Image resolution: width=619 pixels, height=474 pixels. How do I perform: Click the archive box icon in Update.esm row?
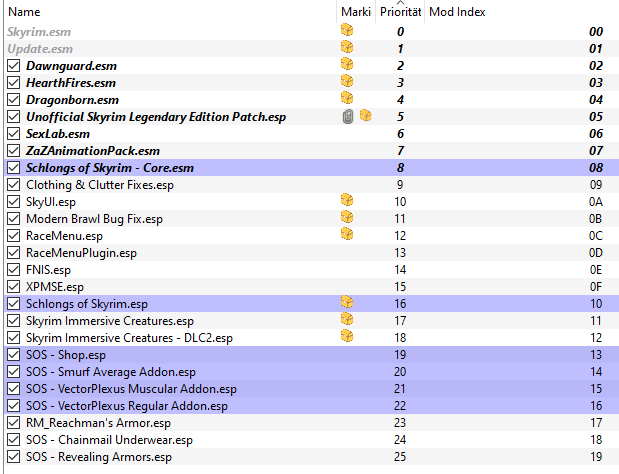[347, 47]
